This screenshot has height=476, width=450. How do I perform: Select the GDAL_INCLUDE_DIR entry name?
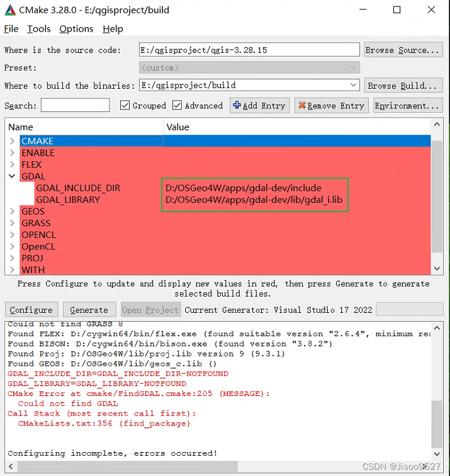pyautogui.click(x=78, y=188)
